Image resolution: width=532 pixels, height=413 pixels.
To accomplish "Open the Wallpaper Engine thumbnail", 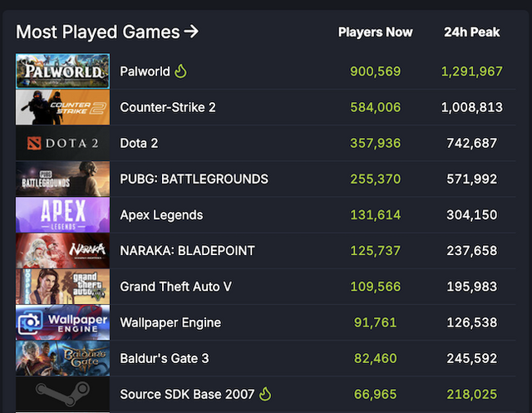I will tap(62, 322).
